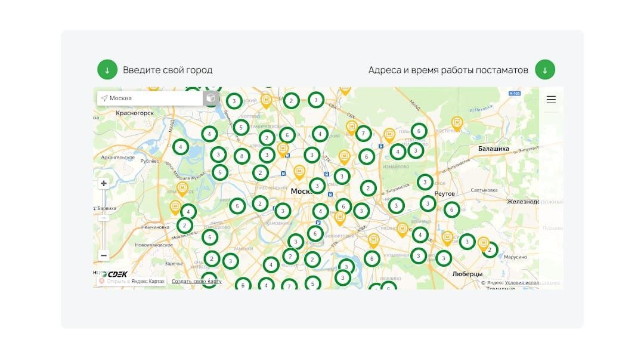The width and height of the screenshot is (644, 358).
Task: Zoom in with the map plus button
Action: tap(104, 183)
